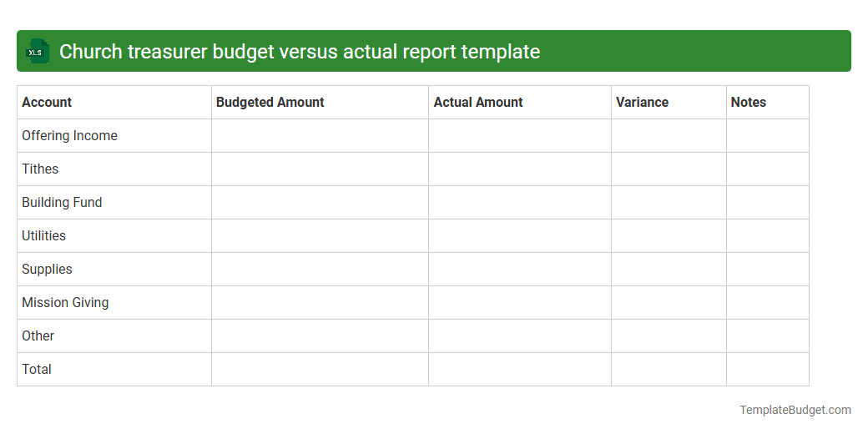Select Notes cell for Total row
The width and height of the screenshot is (868, 434).
768,369
